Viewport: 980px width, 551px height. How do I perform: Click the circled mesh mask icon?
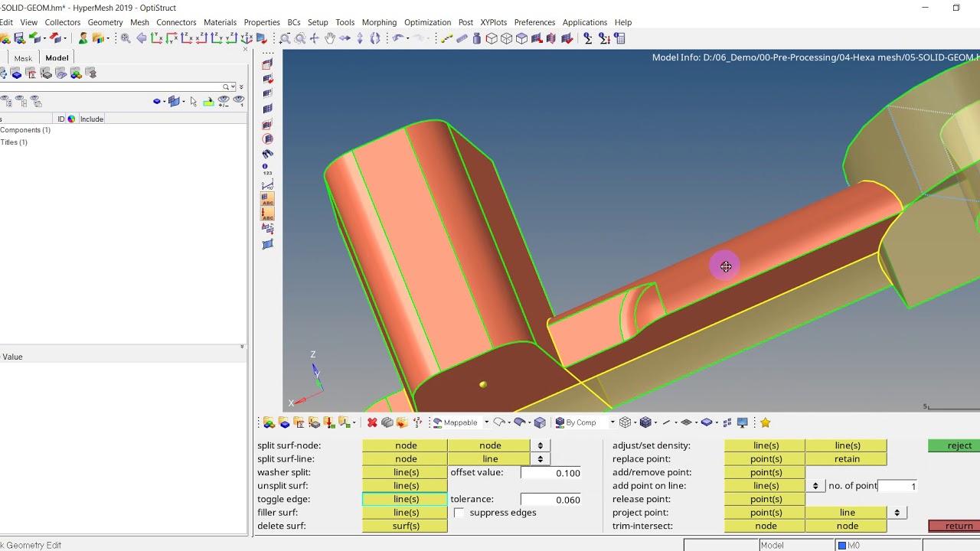[x=267, y=139]
